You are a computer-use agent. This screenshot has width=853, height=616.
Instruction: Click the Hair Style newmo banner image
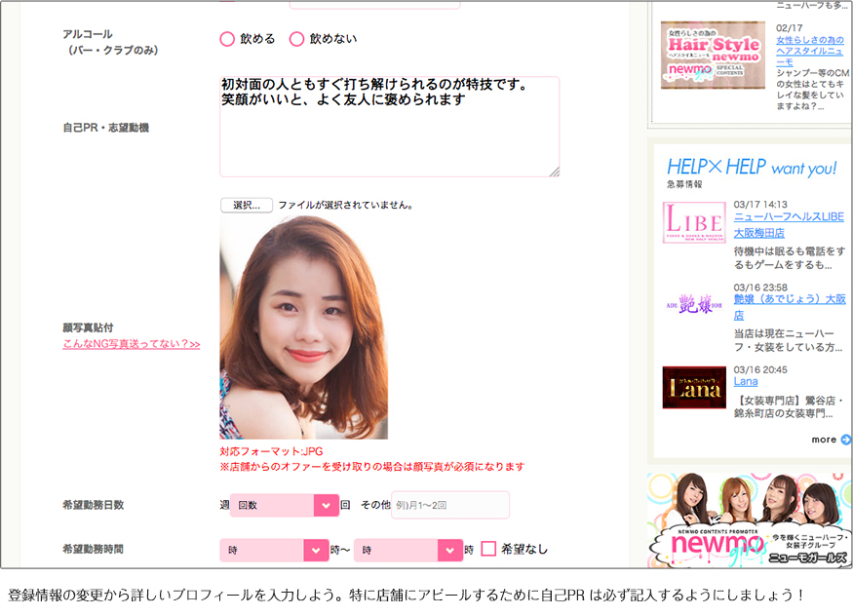tap(713, 56)
